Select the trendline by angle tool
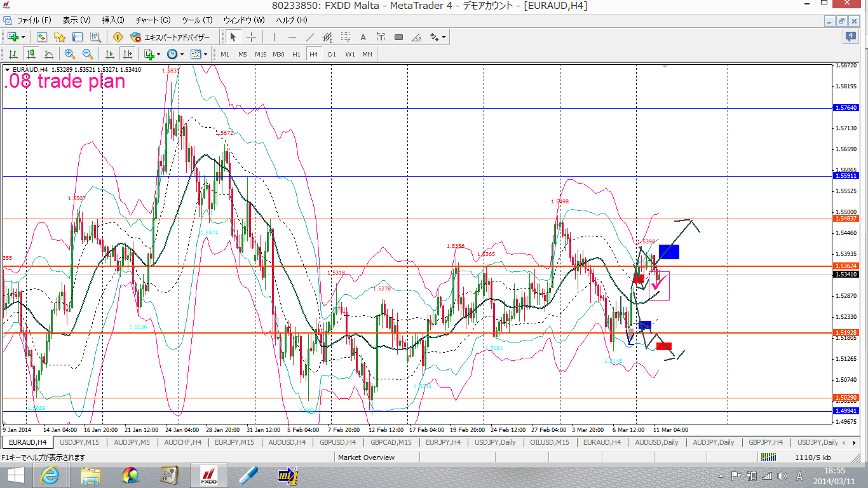This screenshot has width=868, height=488. click(416, 37)
